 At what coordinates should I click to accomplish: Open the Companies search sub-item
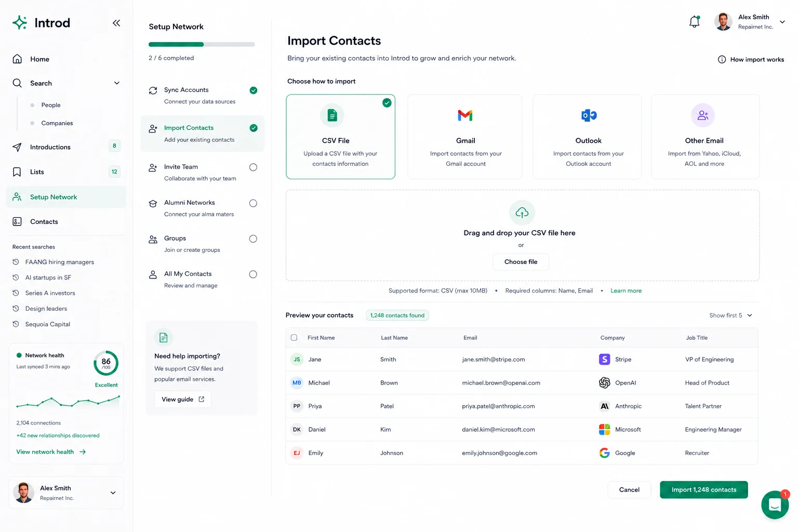pos(57,123)
